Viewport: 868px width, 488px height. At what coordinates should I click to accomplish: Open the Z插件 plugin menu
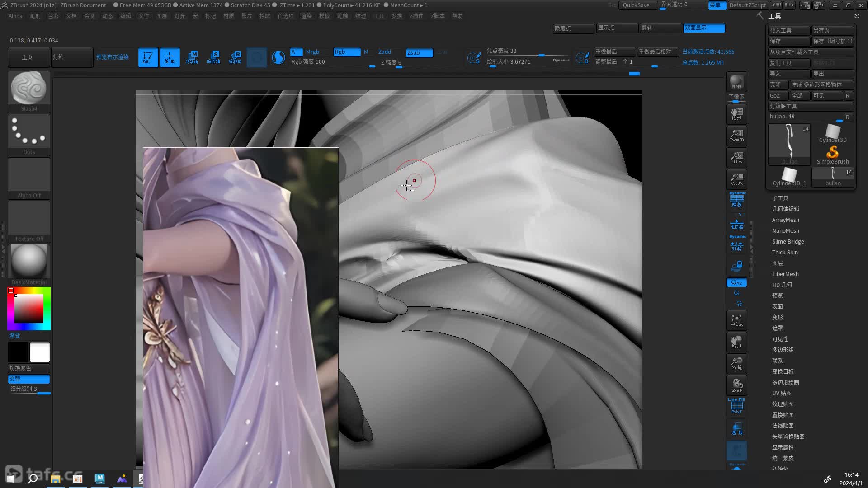(416, 16)
